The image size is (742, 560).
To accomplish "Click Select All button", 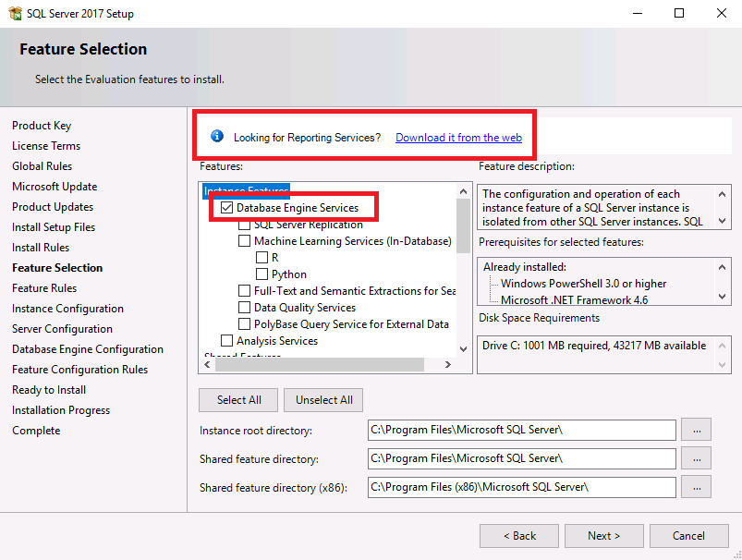I will (x=239, y=400).
